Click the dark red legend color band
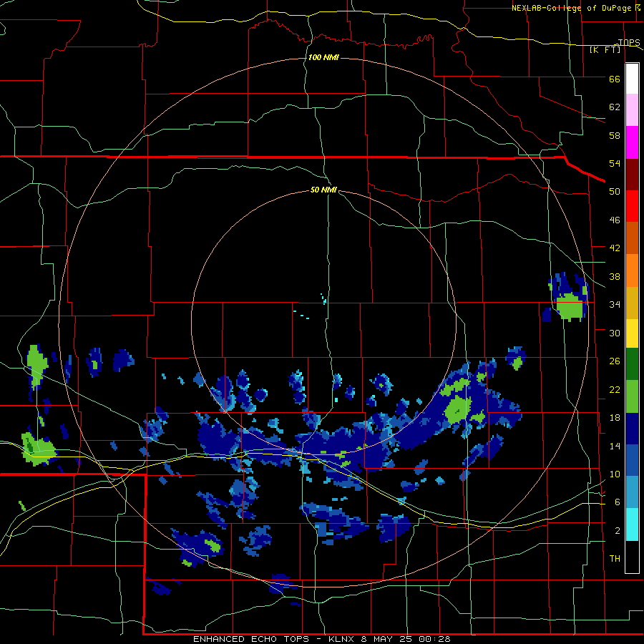The width and height of the screenshot is (644, 644). (632, 174)
